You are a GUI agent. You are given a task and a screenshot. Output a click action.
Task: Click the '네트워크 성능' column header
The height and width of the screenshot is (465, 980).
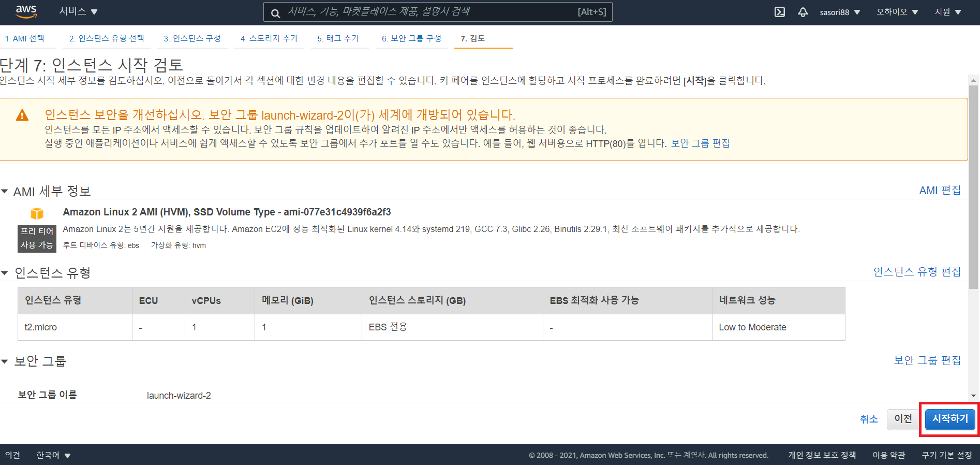779,301
